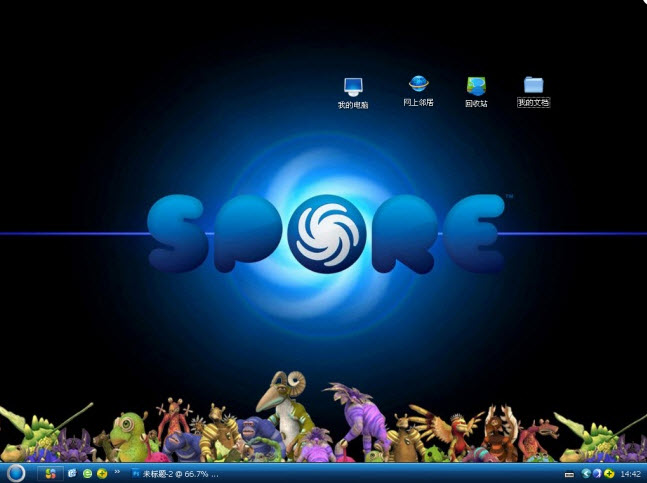
Task: Open the 网上邻居 network globe icon
Action: (x=418, y=84)
